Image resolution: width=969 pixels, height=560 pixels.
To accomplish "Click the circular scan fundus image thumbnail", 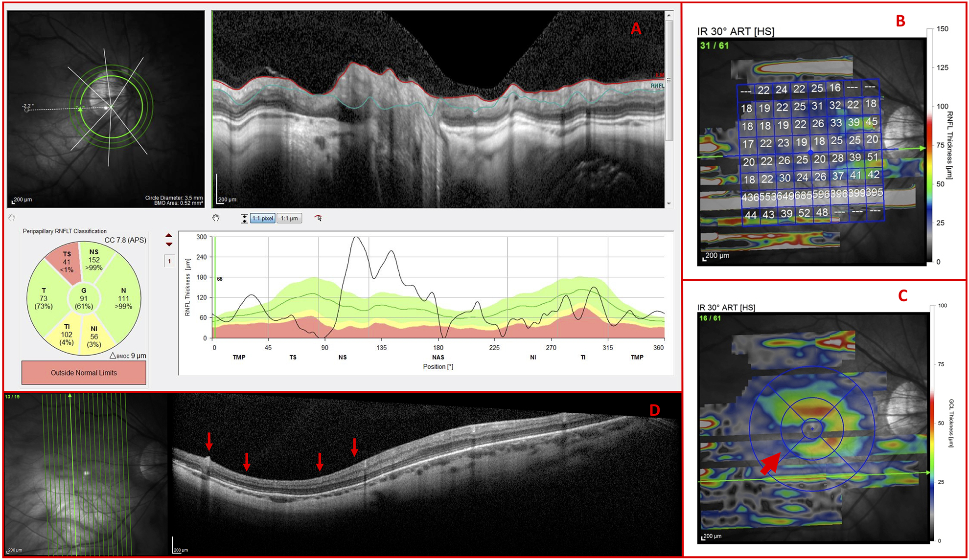I will (x=106, y=109).
